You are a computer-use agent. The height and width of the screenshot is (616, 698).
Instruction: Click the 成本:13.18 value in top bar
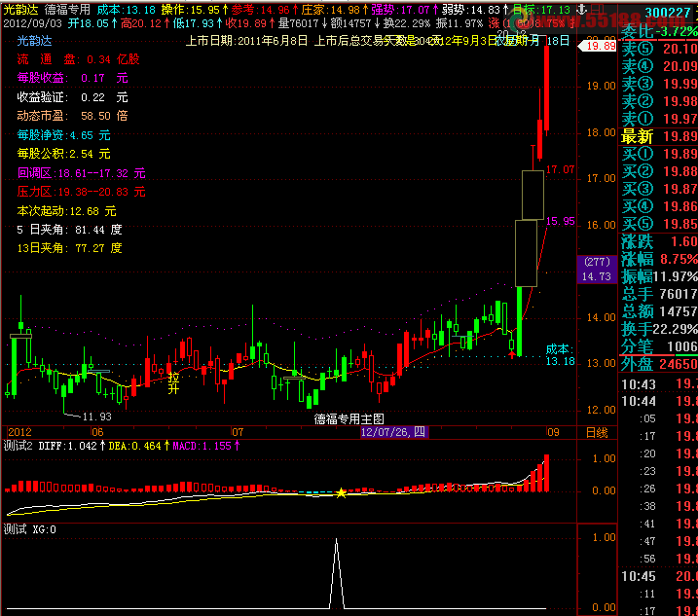click(126, 10)
